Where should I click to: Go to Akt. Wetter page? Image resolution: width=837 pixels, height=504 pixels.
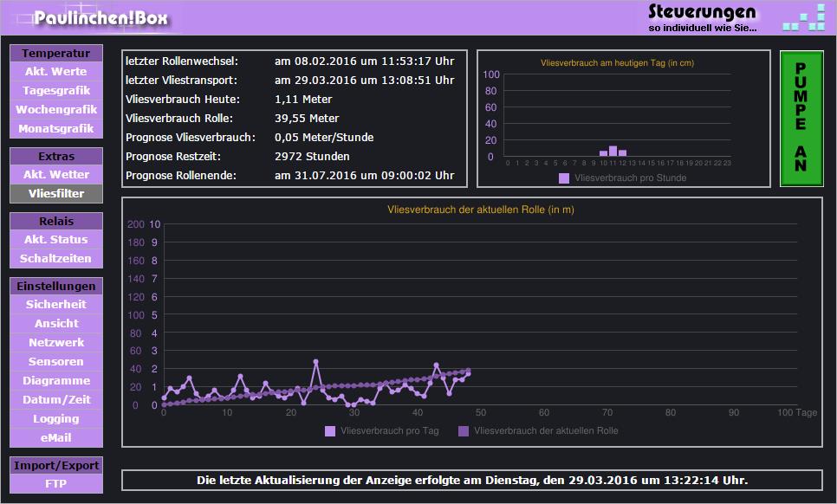point(55,175)
